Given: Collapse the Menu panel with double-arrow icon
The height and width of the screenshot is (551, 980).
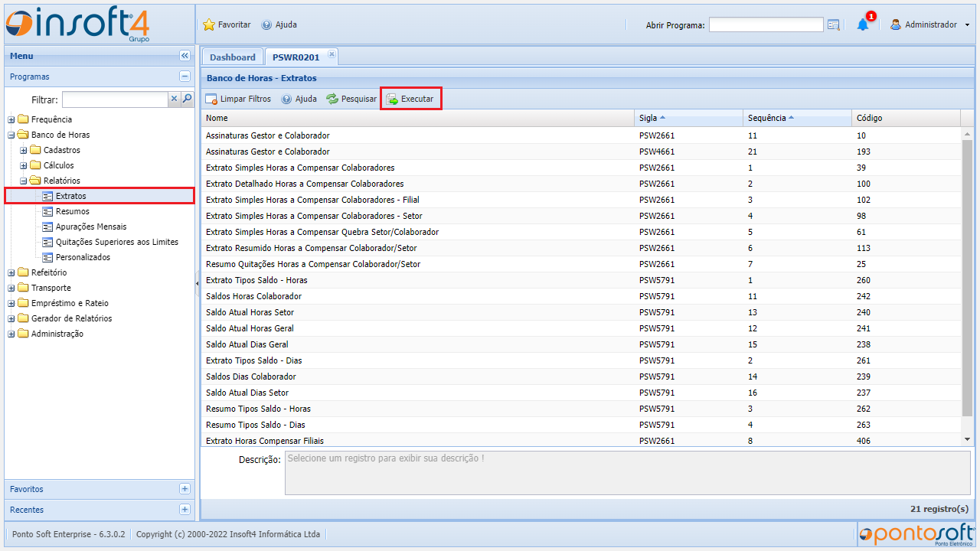Looking at the screenshot, I should coord(185,56).
